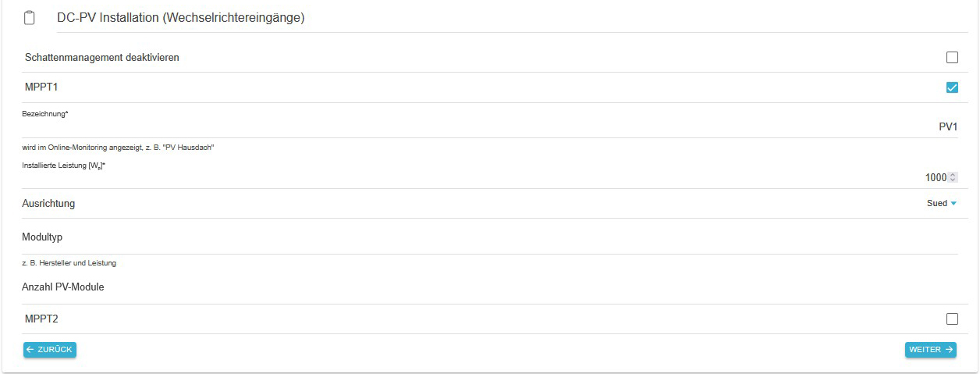Click the clipboard icon beside the DC-PV Installation title
The width and height of the screenshot is (980, 374).
[x=30, y=18]
